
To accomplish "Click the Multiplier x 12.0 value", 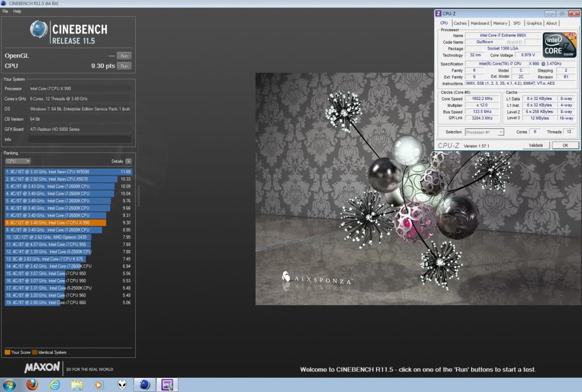I will [x=482, y=105].
